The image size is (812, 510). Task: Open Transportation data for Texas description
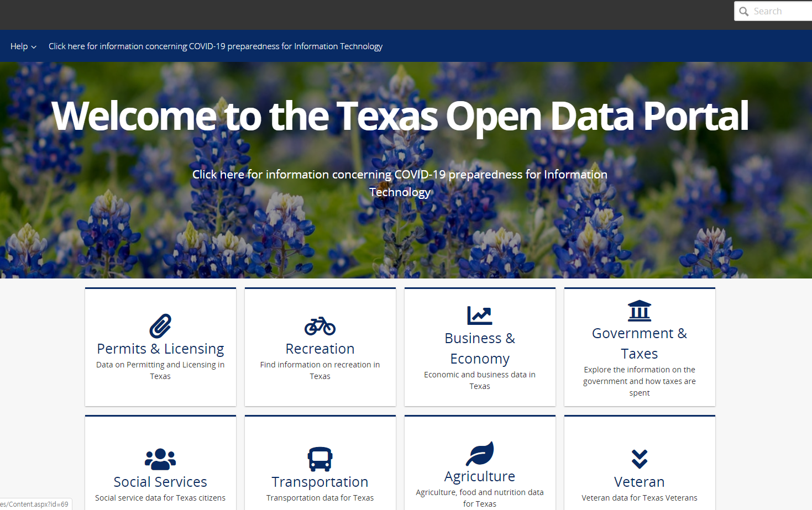tap(320, 498)
